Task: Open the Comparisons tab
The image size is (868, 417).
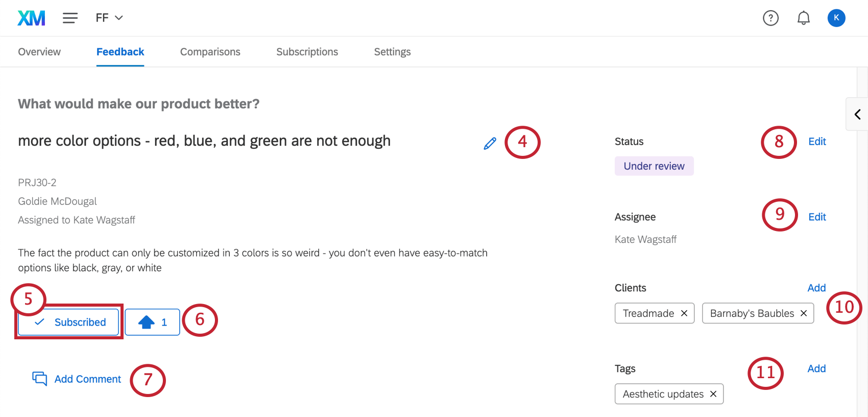Action: click(x=210, y=52)
